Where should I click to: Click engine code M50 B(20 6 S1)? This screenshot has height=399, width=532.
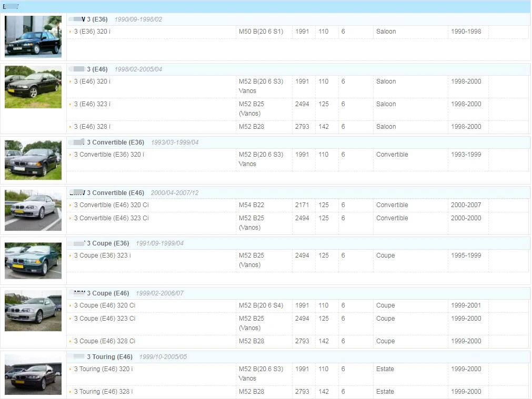[x=261, y=32]
